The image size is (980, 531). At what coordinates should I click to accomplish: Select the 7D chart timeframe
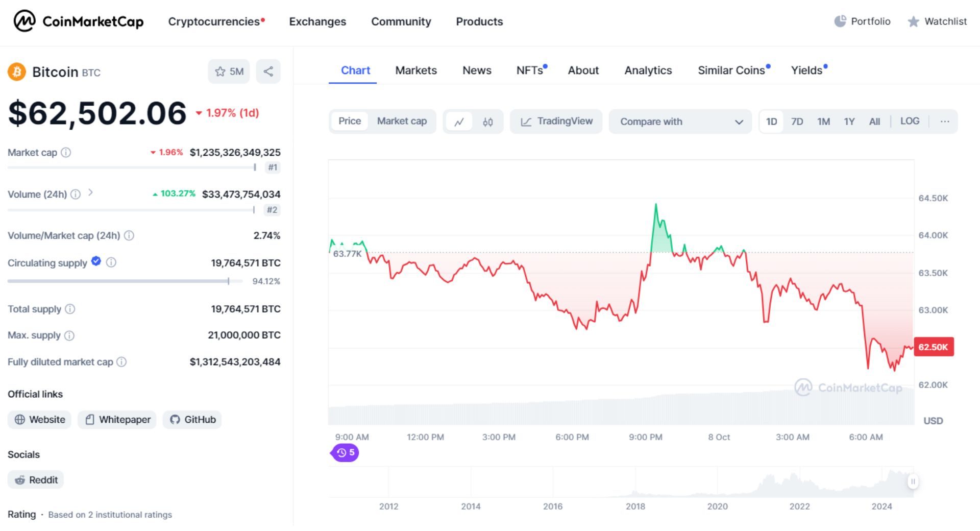pyautogui.click(x=797, y=122)
